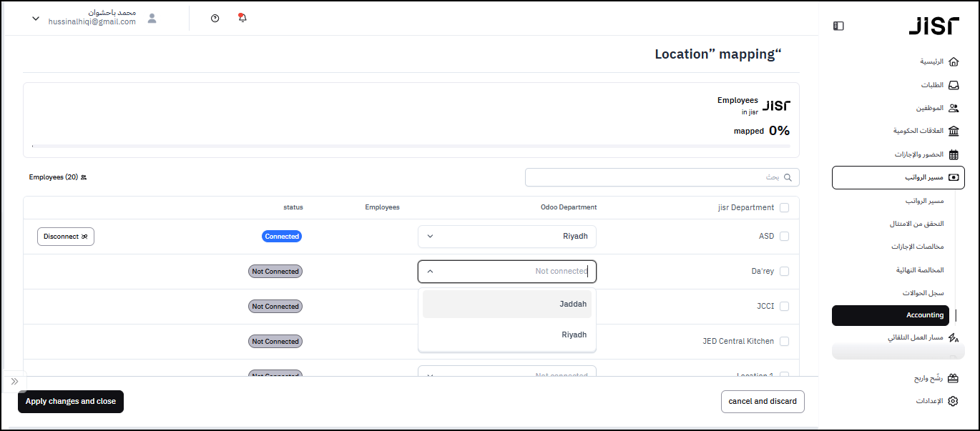Click the department search input field
The image size is (980, 431).
658,177
